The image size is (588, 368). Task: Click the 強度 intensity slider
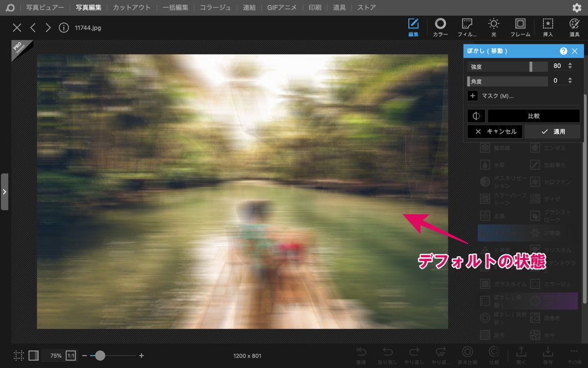pyautogui.click(x=508, y=67)
